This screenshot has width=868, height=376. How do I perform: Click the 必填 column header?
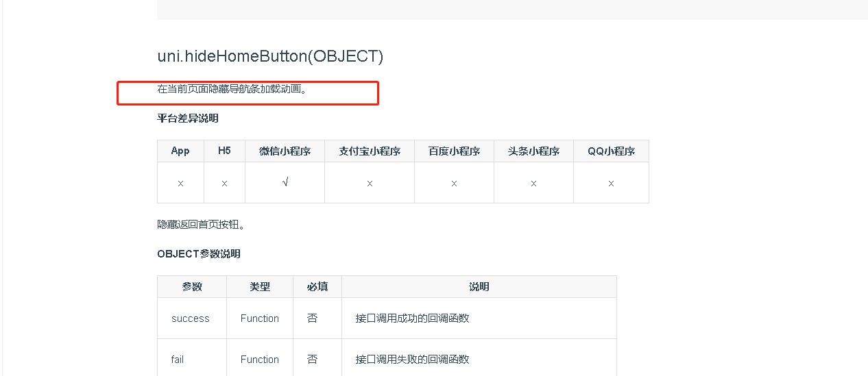pyautogui.click(x=317, y=286)
